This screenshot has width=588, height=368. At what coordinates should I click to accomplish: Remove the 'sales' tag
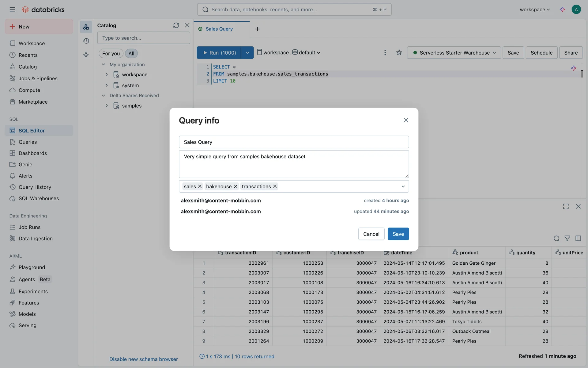pyautogui.click(x=200, y=186)
